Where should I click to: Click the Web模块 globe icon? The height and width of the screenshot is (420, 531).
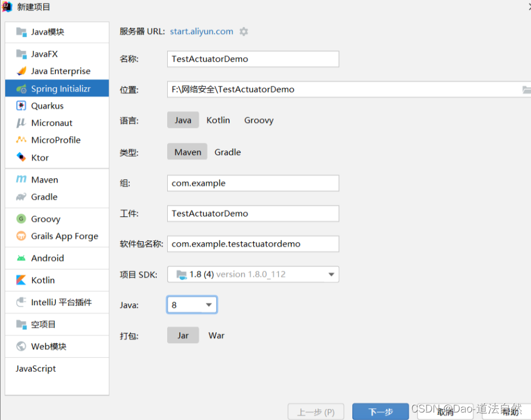[21, 346]
